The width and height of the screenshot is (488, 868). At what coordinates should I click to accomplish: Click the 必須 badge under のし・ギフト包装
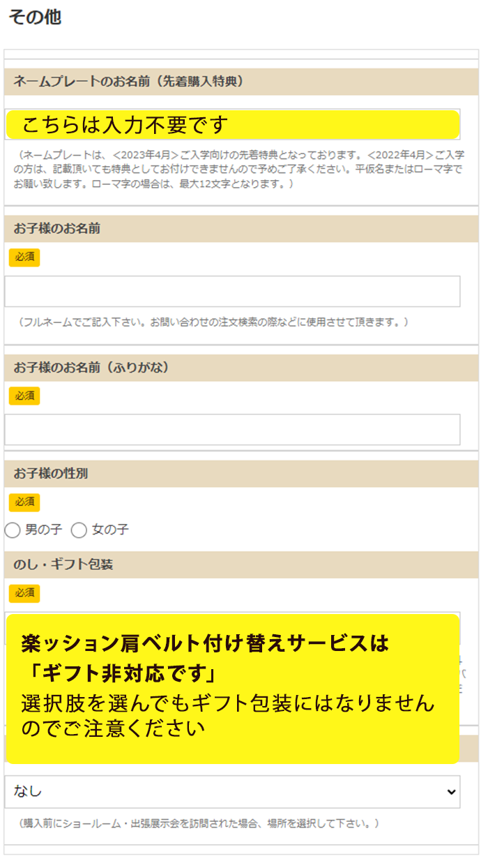point(24,593)
